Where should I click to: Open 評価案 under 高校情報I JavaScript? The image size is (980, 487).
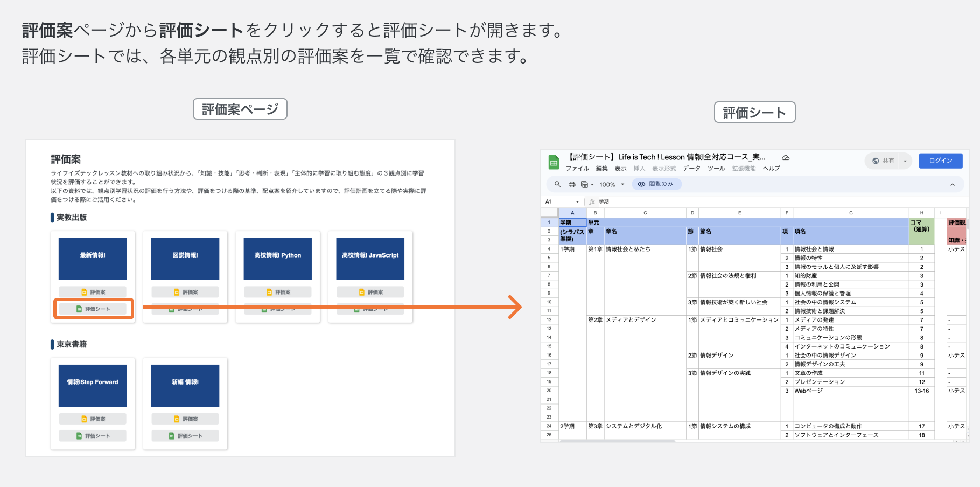click(x=370, y=292)
